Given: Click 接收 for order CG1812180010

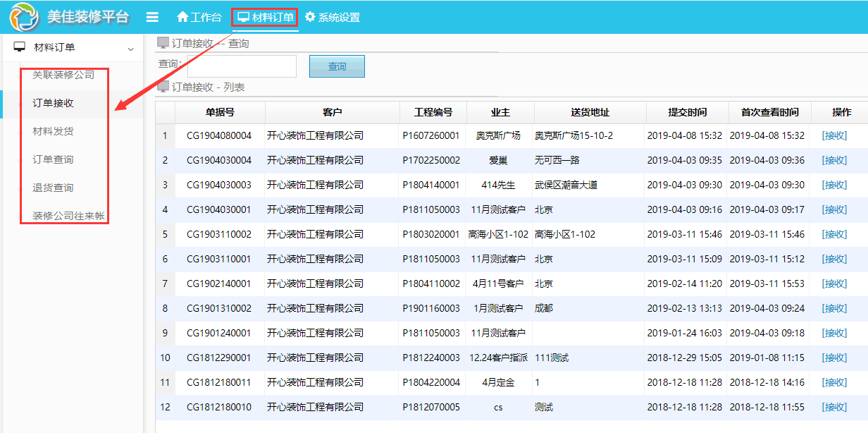Looking at the screenshot, I should [x=834, y=407].
